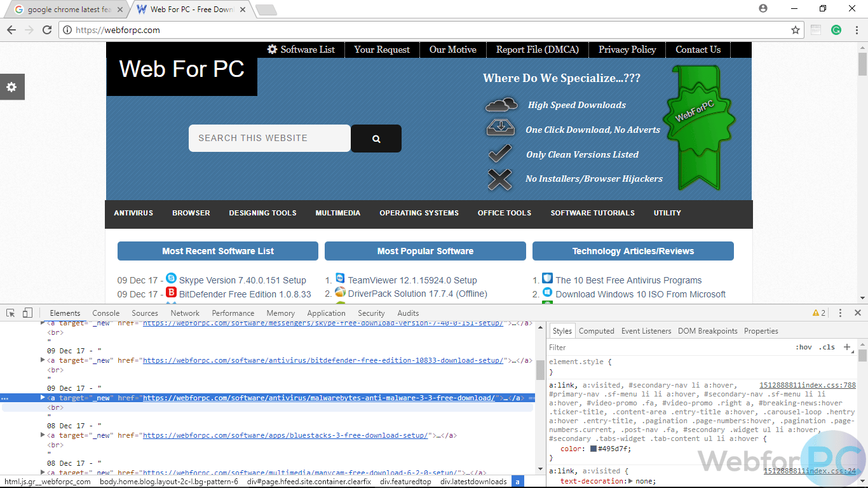Image resolution: width=868 pixels, height=488 pixels.
Task: Click the Skype icon in recent software list
Action: click(x=171, y=278)
